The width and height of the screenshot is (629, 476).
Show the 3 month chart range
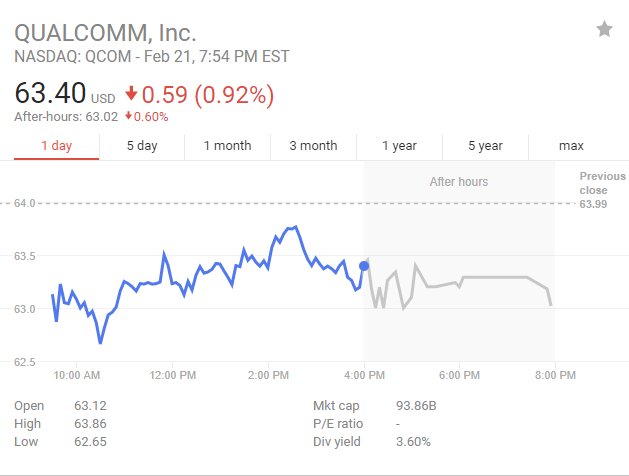click(313, 146)
